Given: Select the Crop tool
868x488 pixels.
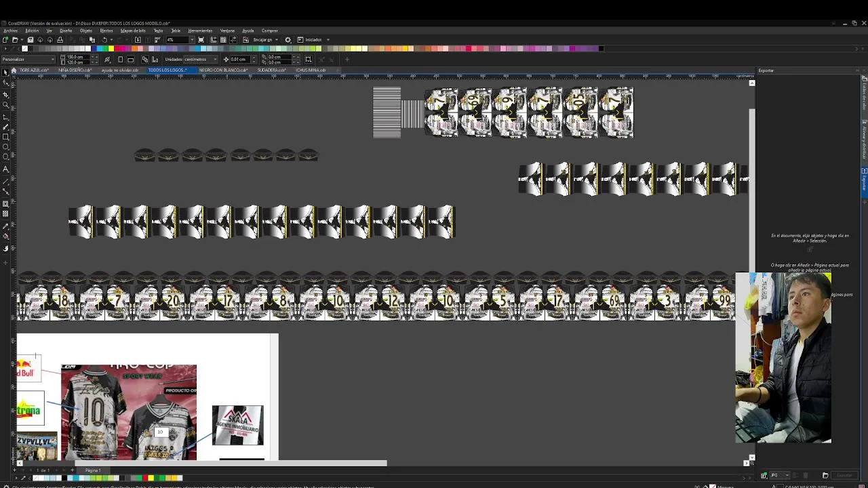Looking at the screenshot, I should click(5, 95).
